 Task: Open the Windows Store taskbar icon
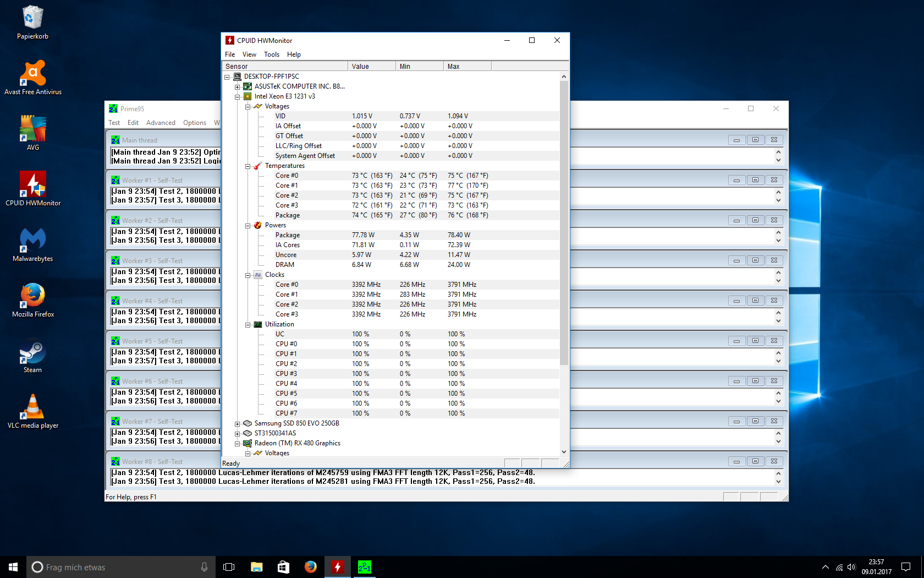(x=283, y=567)
